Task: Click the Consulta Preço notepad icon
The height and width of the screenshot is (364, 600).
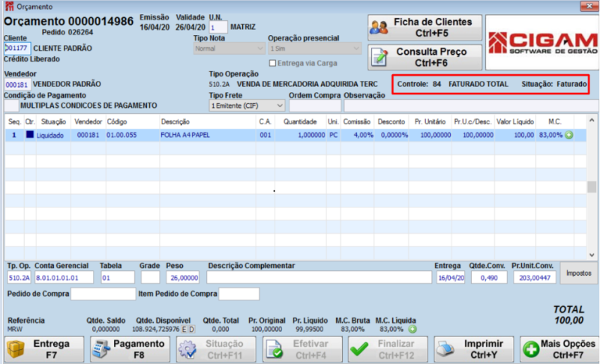Action: coord(379,57)
